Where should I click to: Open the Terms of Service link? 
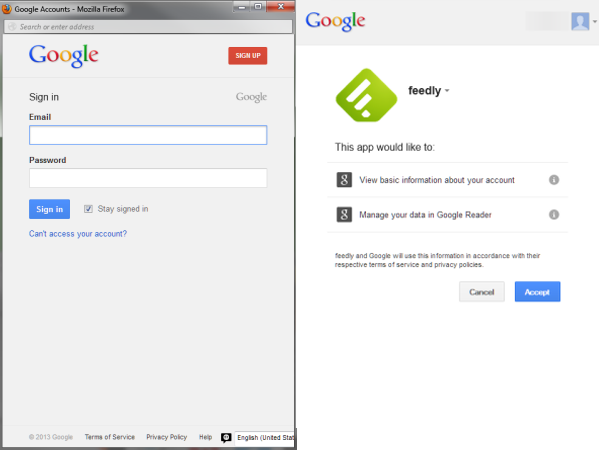tap(110, 437)
